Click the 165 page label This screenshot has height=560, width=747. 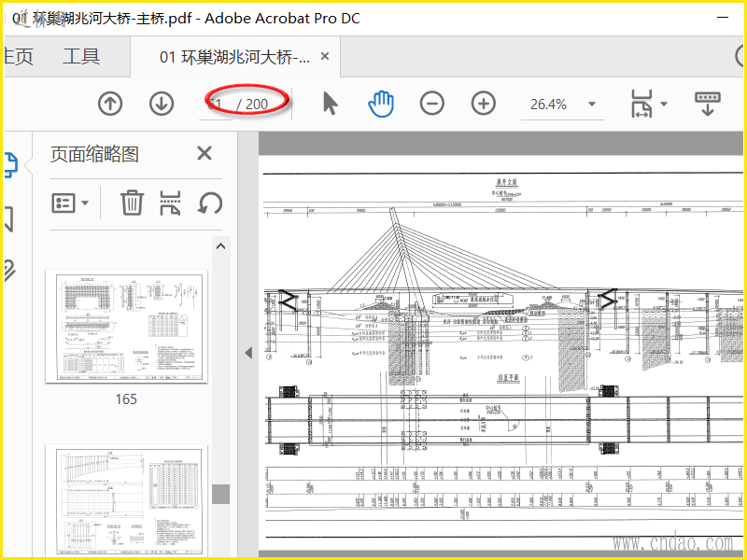click(126, 399)
